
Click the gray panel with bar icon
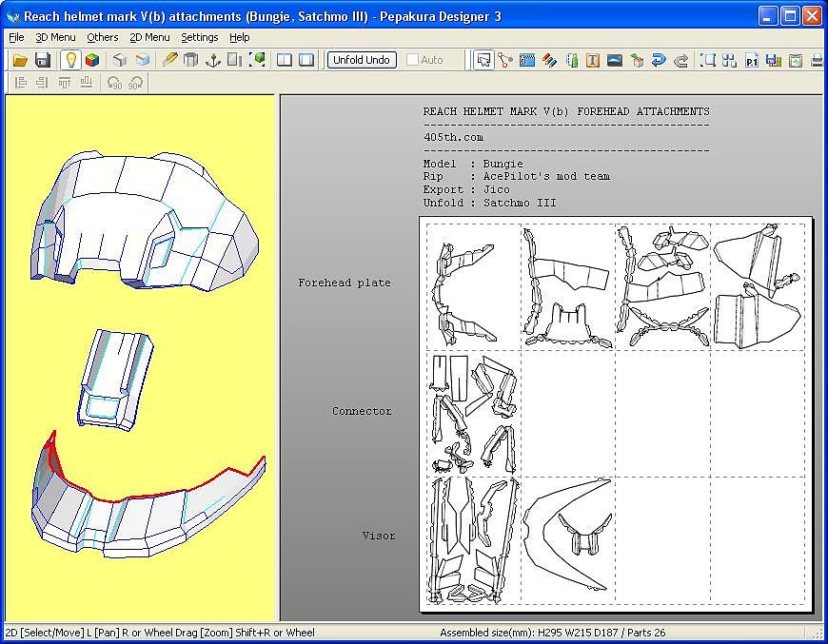pos(234,60)
